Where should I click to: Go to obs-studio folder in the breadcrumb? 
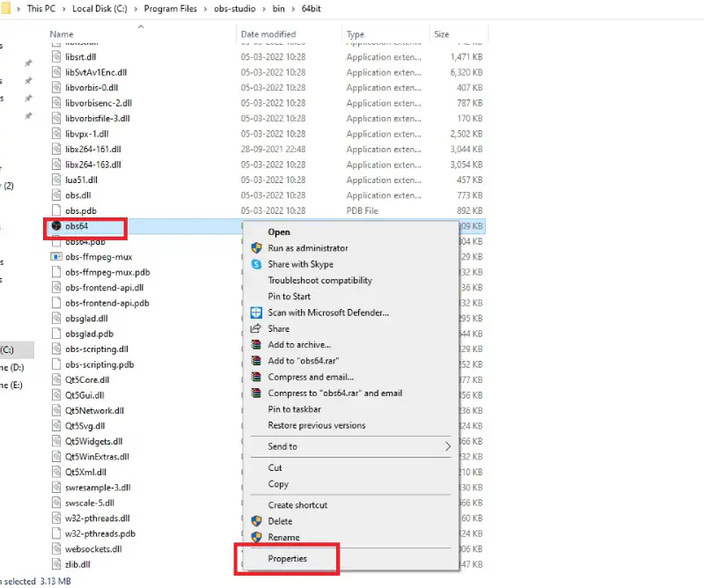pos(235,9)
